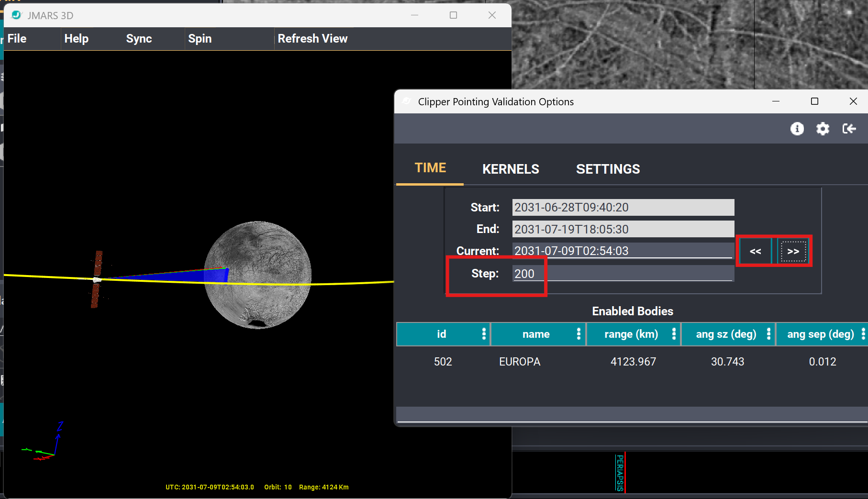The height and width of the screenshot is (499, 868).
Task: Close the Clipper Pointing Validation Options window
Action: tap(853, 101)
